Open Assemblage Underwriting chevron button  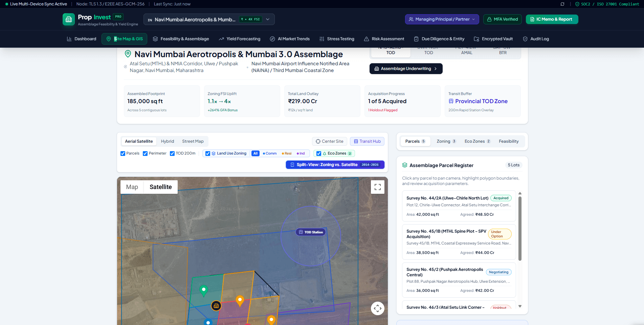pyautogui.click(x=406, y=69)
